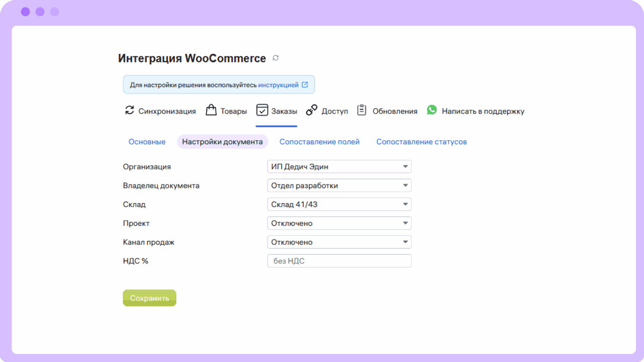The width and height of the screenshot is (644, 362).
Task: Click the Синхронизация arrows icon
Action: click(x=129, y=110)
